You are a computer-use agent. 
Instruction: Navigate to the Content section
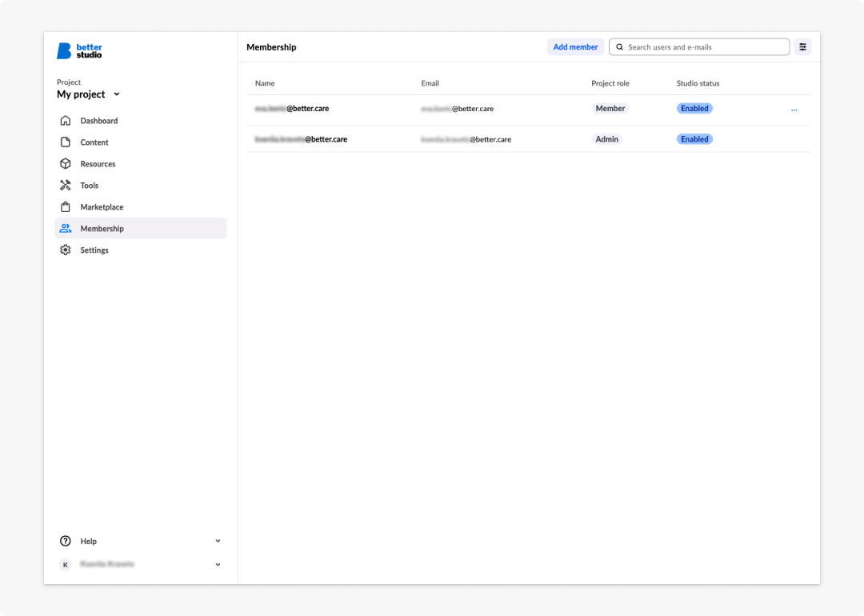click(94, 142)
